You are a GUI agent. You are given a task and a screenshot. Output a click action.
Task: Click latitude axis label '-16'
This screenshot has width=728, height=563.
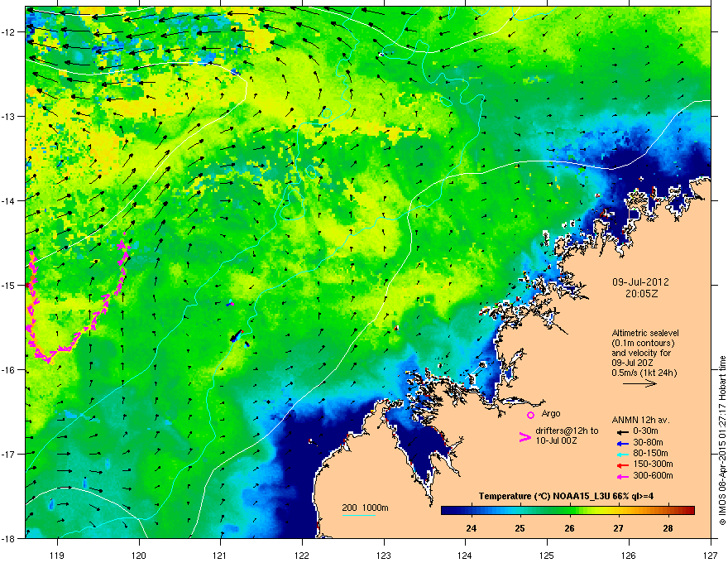click(x=9, y=370)
